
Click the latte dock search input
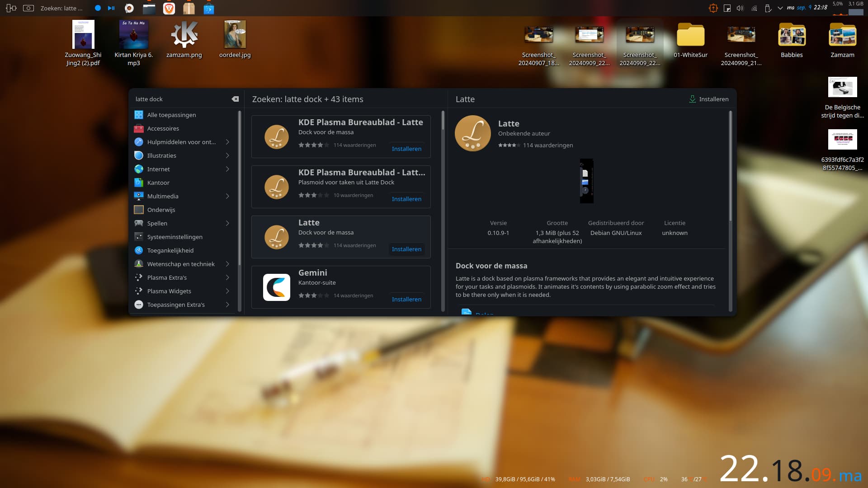[x=181, y=99]
